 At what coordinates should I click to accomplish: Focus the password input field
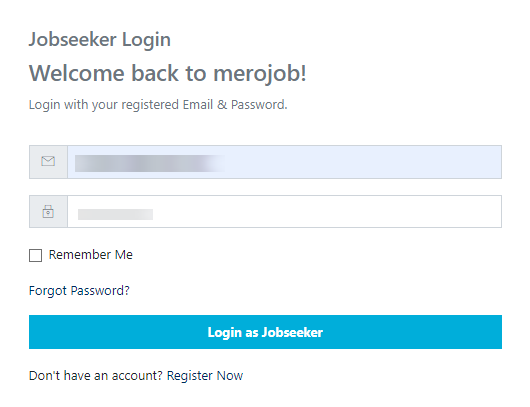(285, 212)
